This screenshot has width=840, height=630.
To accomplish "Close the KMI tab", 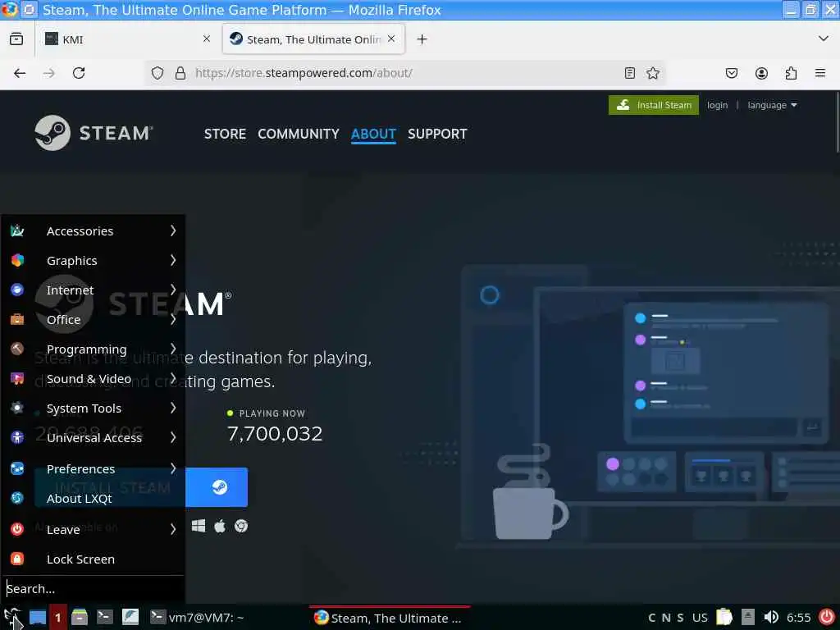I will (207, 39).
